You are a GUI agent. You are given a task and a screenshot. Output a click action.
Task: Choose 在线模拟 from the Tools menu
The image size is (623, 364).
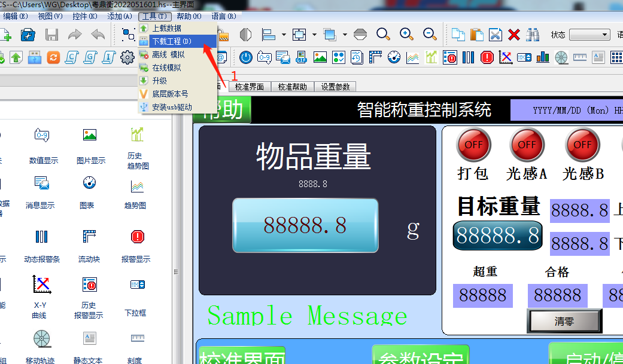[x=178, y=68]
